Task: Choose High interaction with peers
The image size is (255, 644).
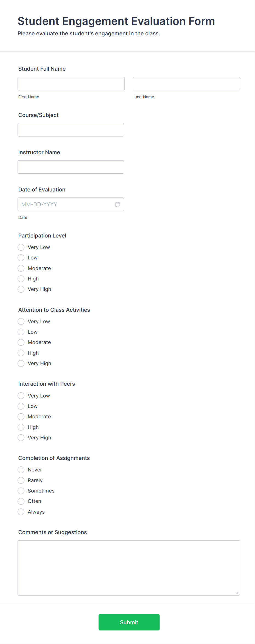Action: 21,427
